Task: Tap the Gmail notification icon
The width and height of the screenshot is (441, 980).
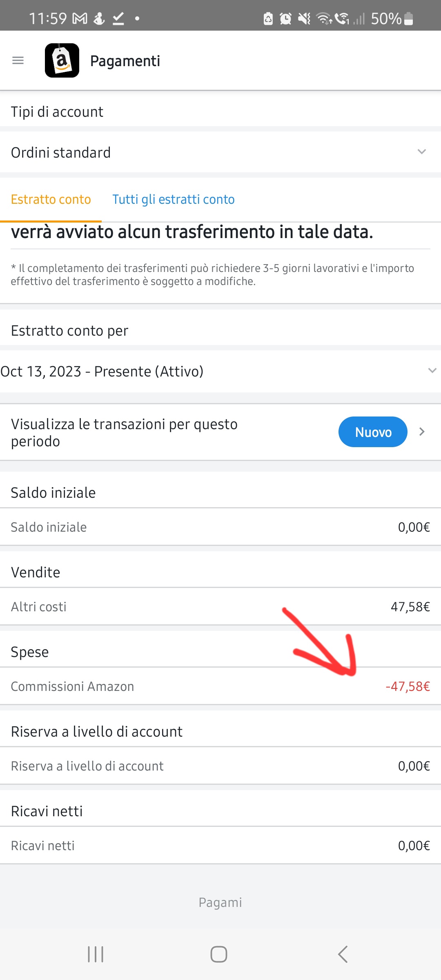Action: pos(80,18)
